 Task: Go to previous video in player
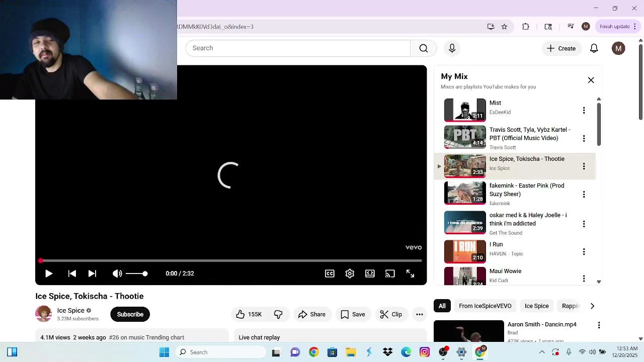pyautogui.click(x=72, y=274)
